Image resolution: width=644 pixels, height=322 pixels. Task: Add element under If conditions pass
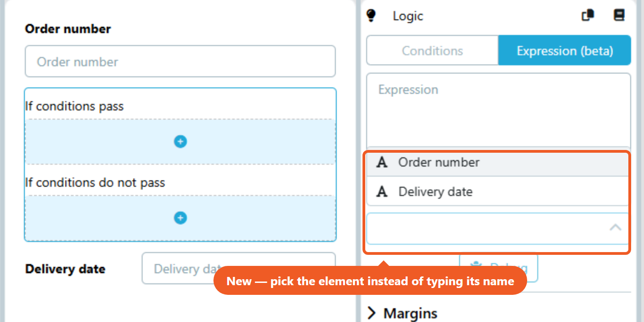(180, 142)
